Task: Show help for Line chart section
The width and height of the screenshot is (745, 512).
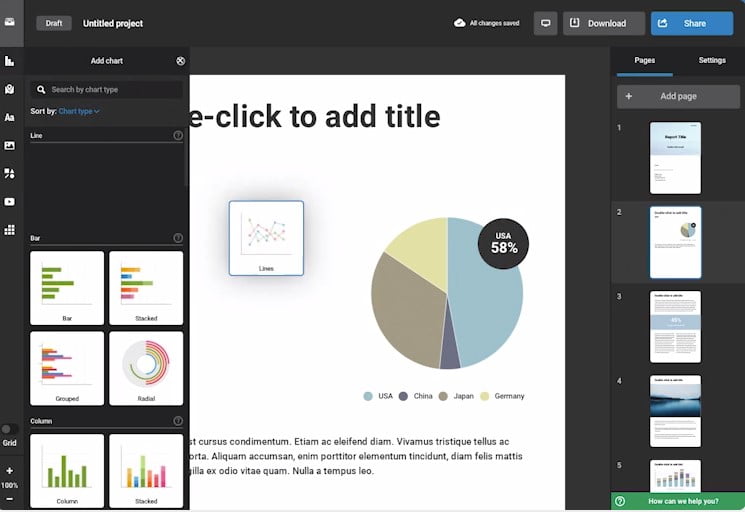Action: click(178, 135)
